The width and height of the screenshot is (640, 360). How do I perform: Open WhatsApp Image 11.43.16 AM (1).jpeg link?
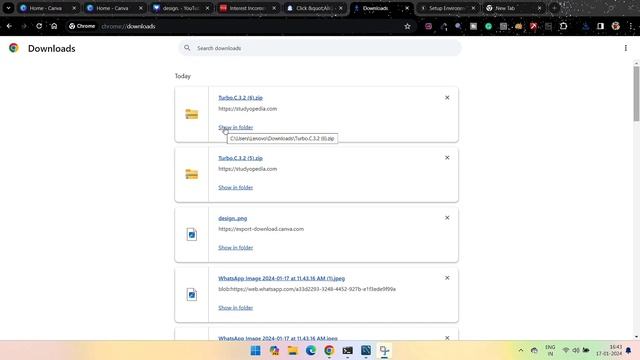281,278
